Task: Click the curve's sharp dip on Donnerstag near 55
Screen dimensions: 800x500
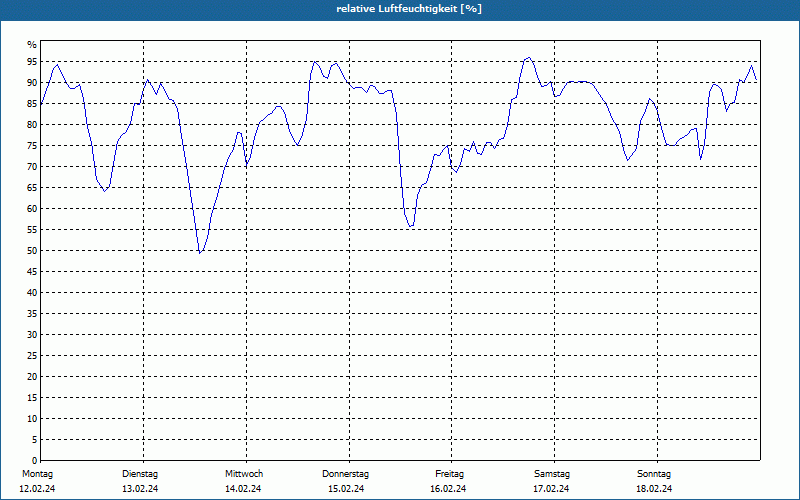Action: (411, 226)
